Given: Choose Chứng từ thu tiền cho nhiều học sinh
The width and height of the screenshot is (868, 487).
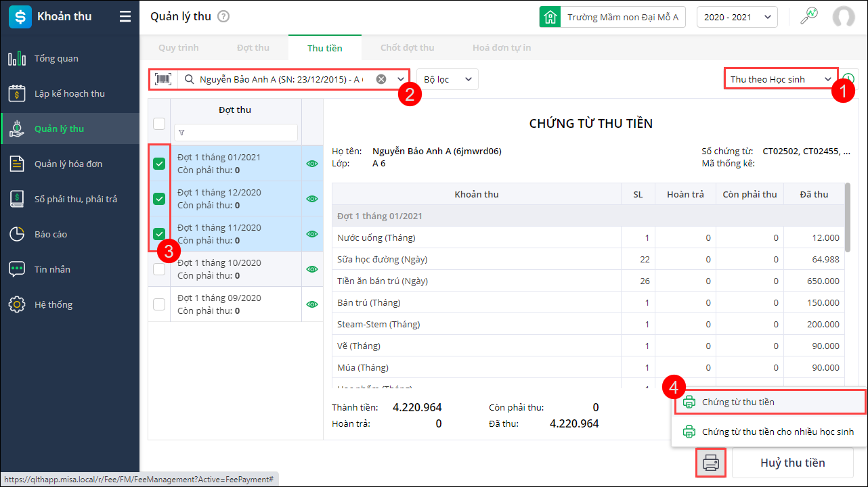Looking at the screenshot, I should [x=770, y=432].
